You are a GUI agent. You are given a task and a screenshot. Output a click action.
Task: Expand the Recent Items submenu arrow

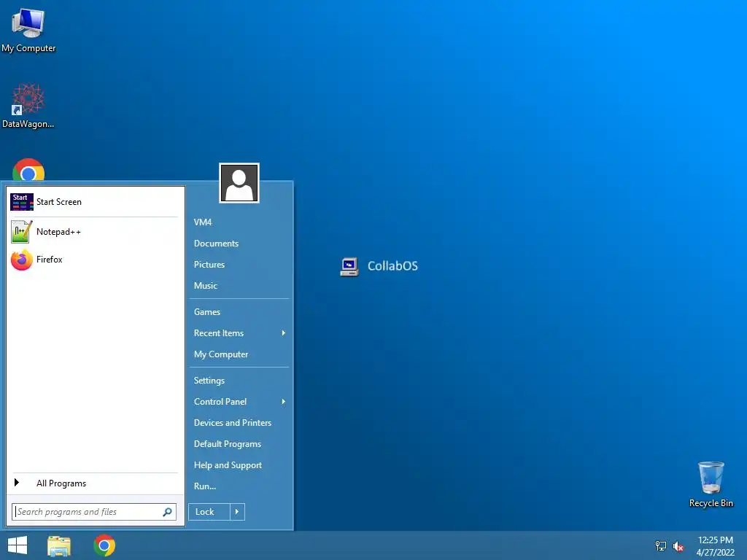click(x=284, y=333)
